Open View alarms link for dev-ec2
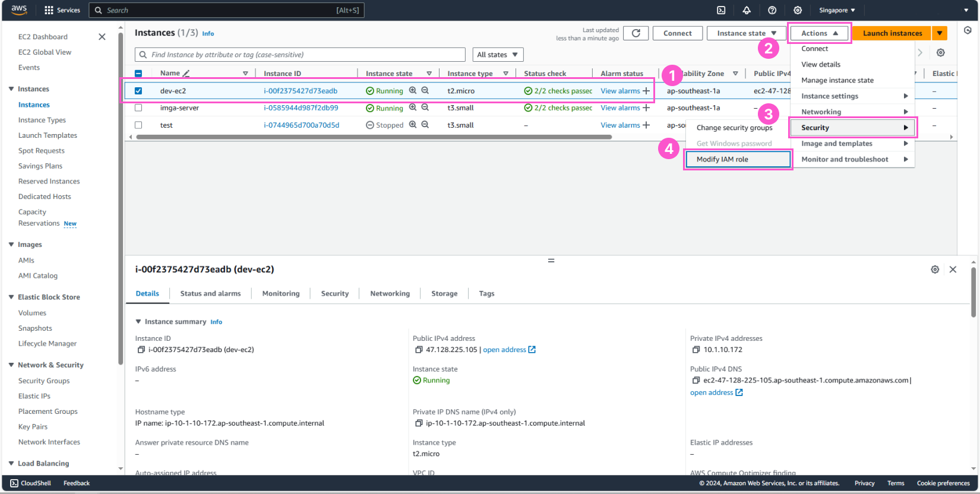 (x=620, y=91)
